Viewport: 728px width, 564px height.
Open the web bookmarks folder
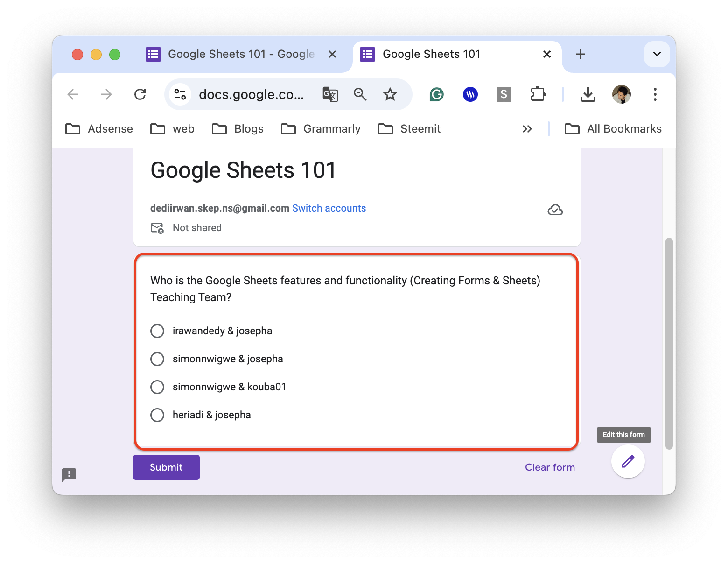(x=172, y=129)
